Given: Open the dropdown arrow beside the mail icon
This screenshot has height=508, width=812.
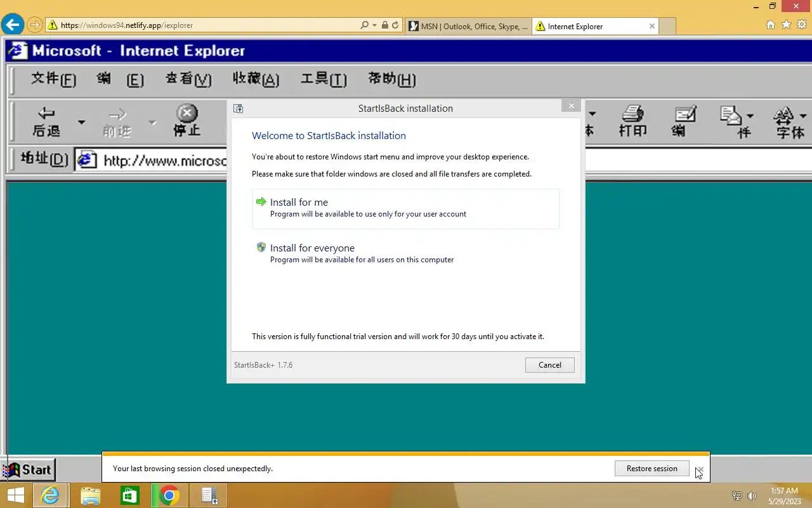Looking at the screenshot, I should coord(750,116).
